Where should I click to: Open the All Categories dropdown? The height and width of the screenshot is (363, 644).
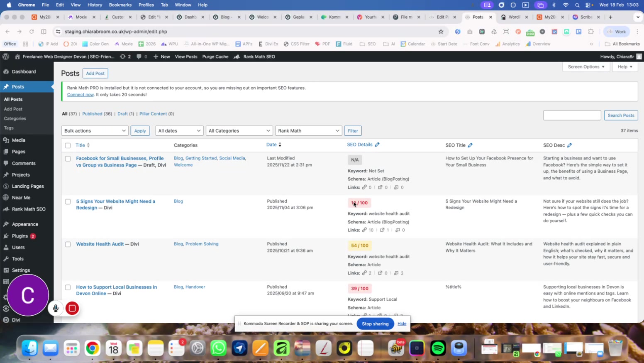pos(239,131)
